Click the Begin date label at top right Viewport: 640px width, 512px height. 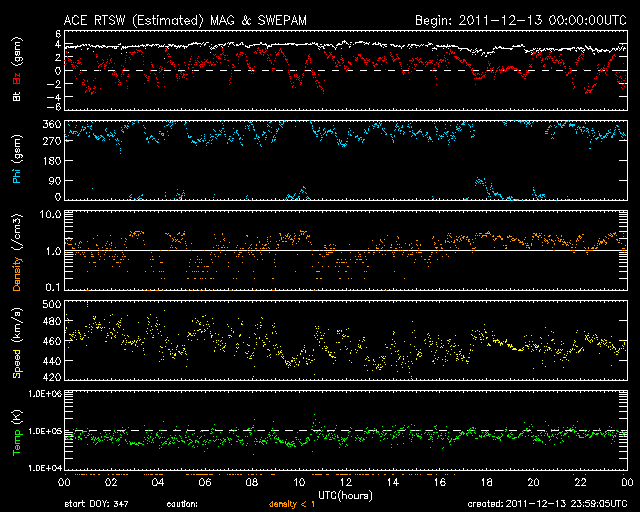tap(520, 19)
